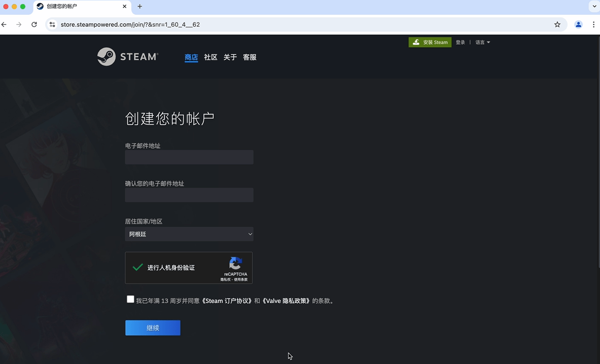
Task: Click the 继续 button
Action: (x=153, y=327)
